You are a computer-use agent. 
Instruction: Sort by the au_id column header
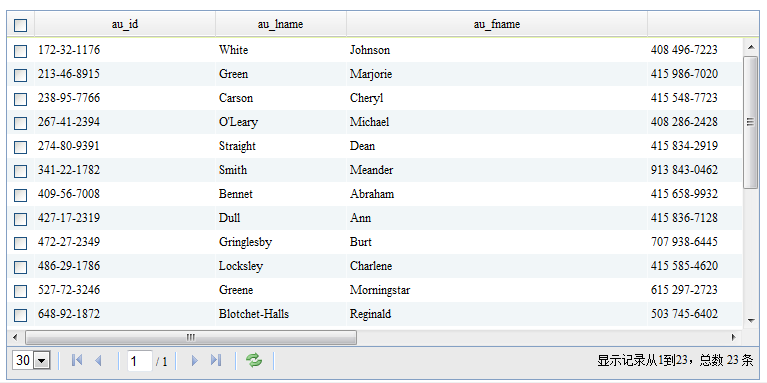click(x=125, y=24)
